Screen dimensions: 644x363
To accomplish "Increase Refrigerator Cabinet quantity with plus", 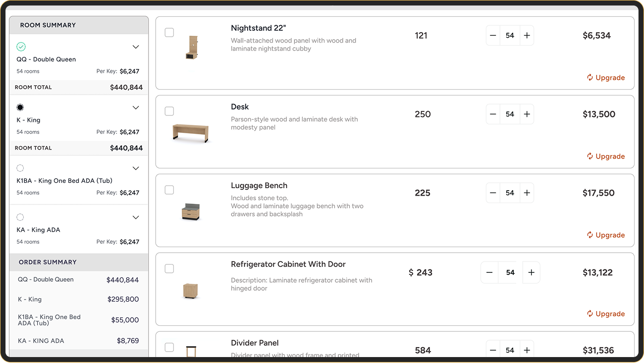I will coord(531,272).
